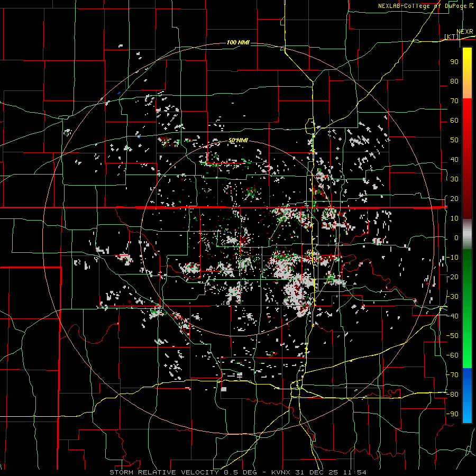Click the bright green segment of the color bar
The width and height of the screenshot is (476, 476).
(467, 349)
